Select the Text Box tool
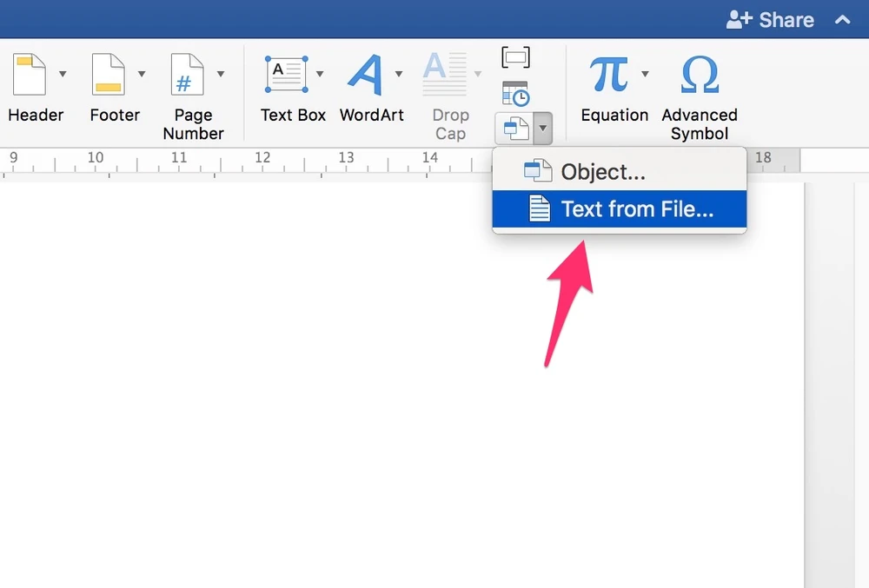Viewport: 869px width, 588px height. click(x=286, y=75)
